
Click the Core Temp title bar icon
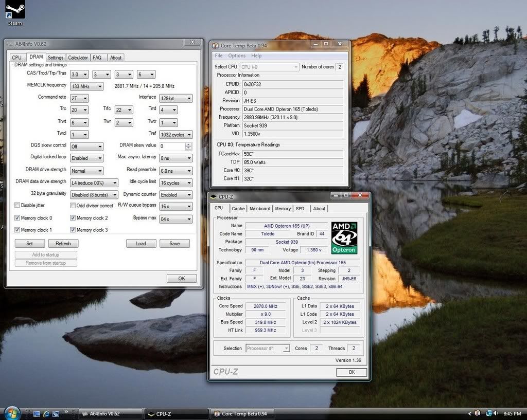tap(216, 45)
